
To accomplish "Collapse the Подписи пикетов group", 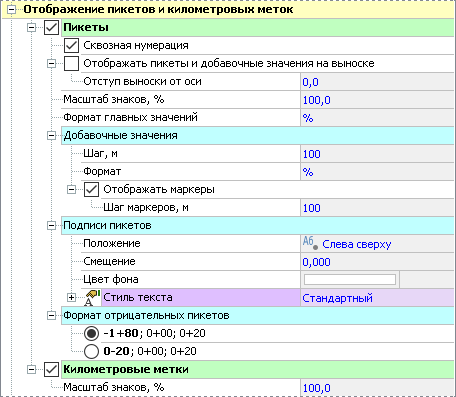I will (x=51, y=225).
